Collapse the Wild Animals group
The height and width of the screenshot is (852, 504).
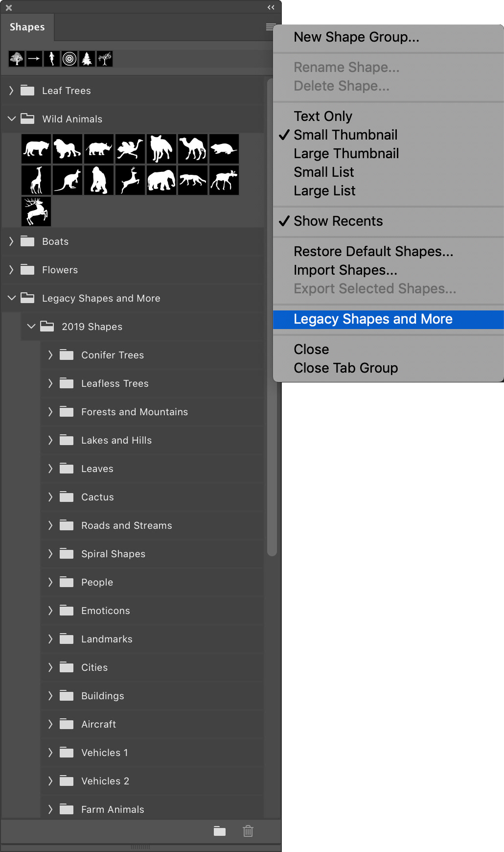(x=12, y=119)
